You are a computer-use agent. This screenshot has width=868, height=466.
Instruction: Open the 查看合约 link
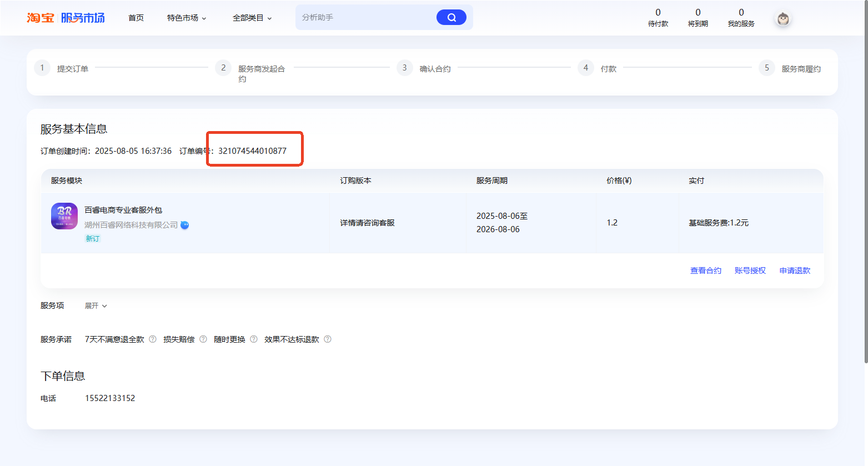705,270
